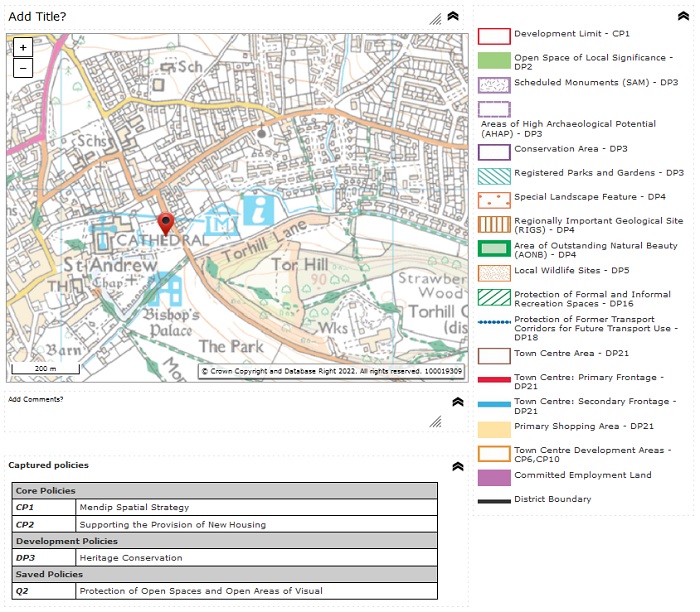Viewport: 700px width, 612px height.
Task: Click the blue museum icon on map
Action: [221, 219]
